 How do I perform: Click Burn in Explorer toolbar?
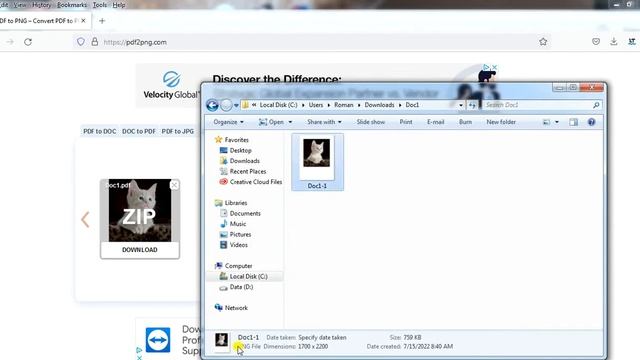point(465,122)
